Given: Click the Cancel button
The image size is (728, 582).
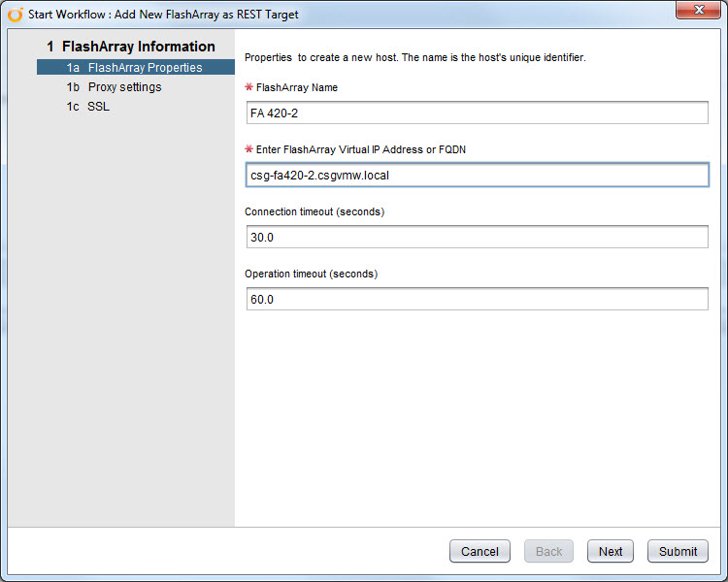Looking at the screenshot, I should tap(480, 551).
